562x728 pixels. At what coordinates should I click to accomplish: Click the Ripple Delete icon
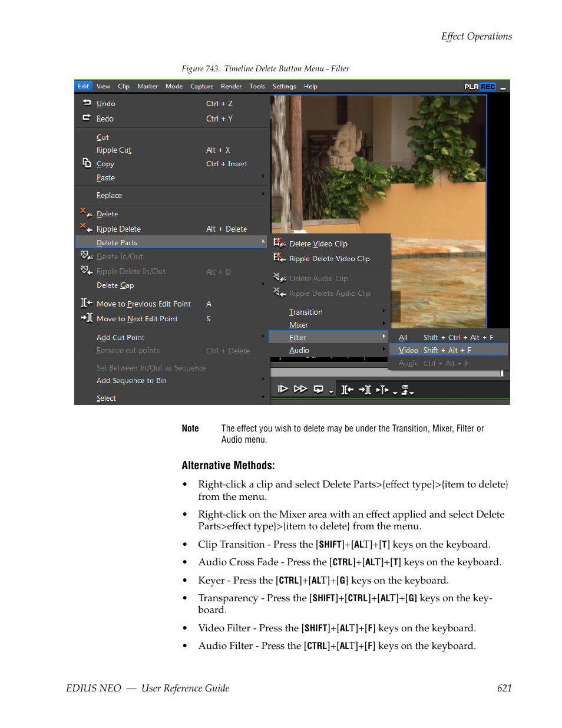click(x=87, y=228)
